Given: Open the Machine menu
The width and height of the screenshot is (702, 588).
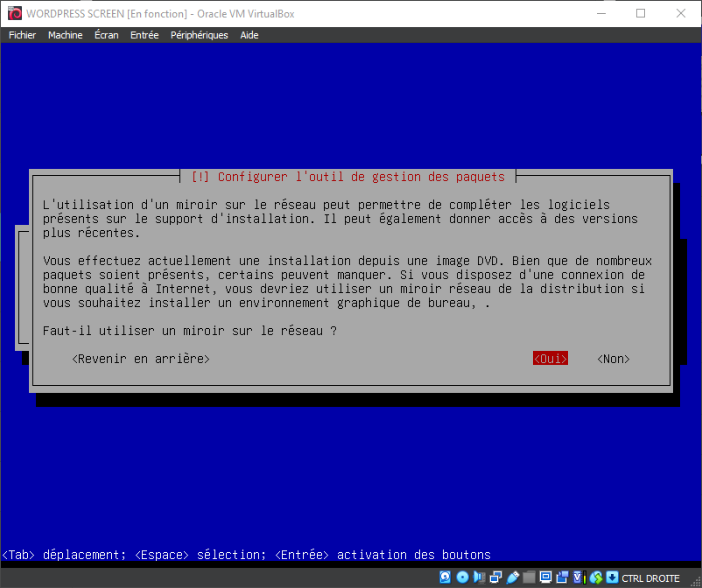Looking at the screenshot, I should pos(65,35).
